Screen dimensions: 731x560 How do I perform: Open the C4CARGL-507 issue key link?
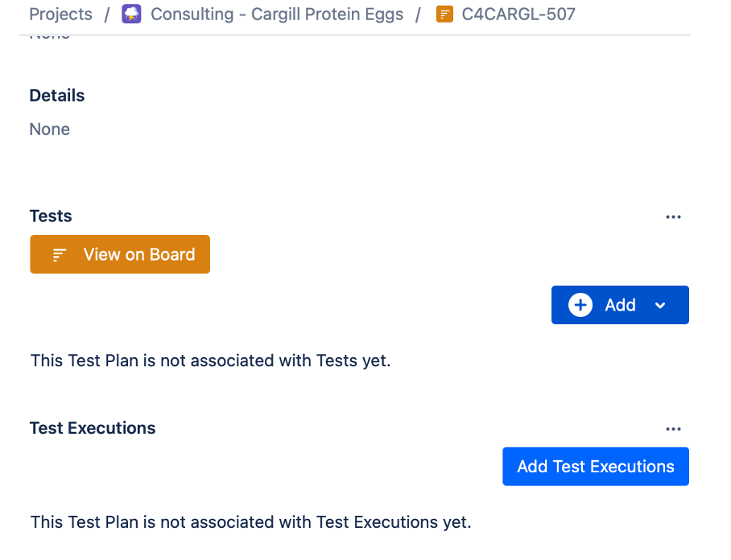tap(518, 14)
